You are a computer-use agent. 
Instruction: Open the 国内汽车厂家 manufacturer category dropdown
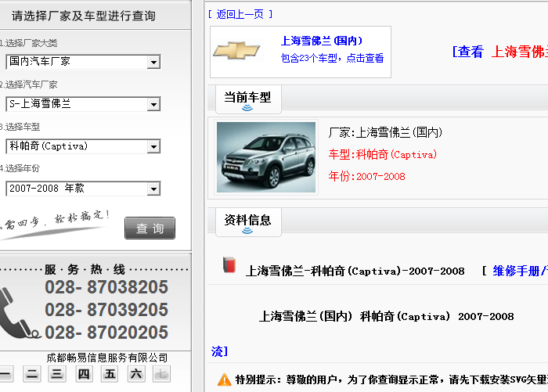point(83,62)
